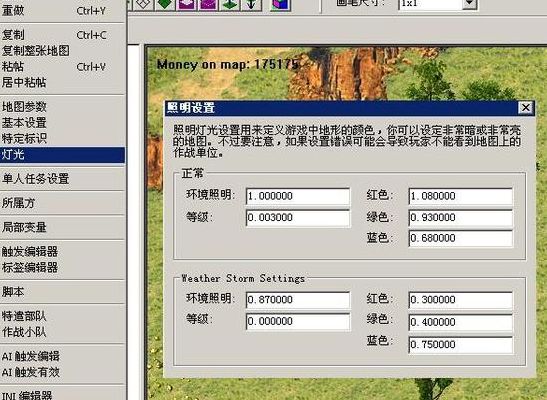Open the brush size dropdown arrow
Viewport: 547px width, 400px height.
coord(470,3)
